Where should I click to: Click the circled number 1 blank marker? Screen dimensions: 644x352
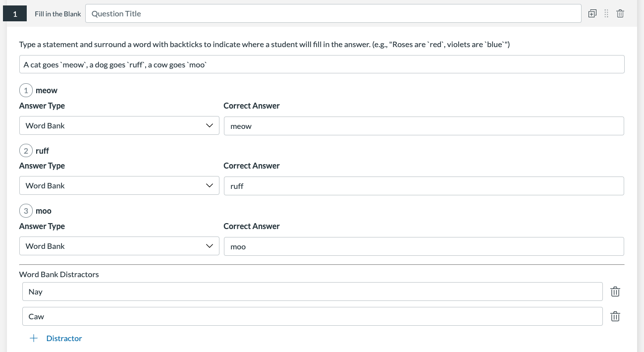point(26,90)
